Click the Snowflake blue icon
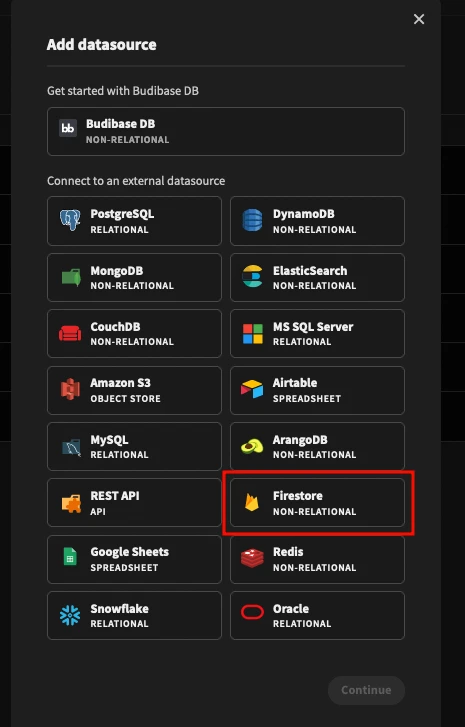This screenshot has height=727, width=465. (70, 615)
